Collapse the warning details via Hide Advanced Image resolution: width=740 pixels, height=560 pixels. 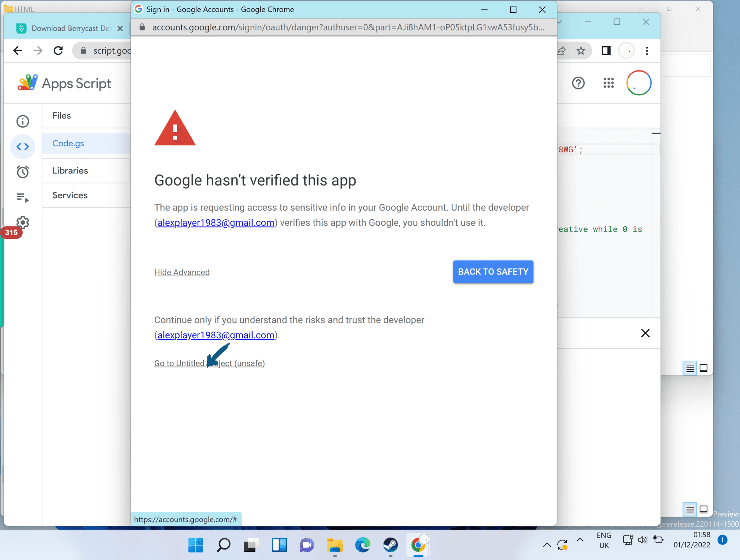[182, 272]
